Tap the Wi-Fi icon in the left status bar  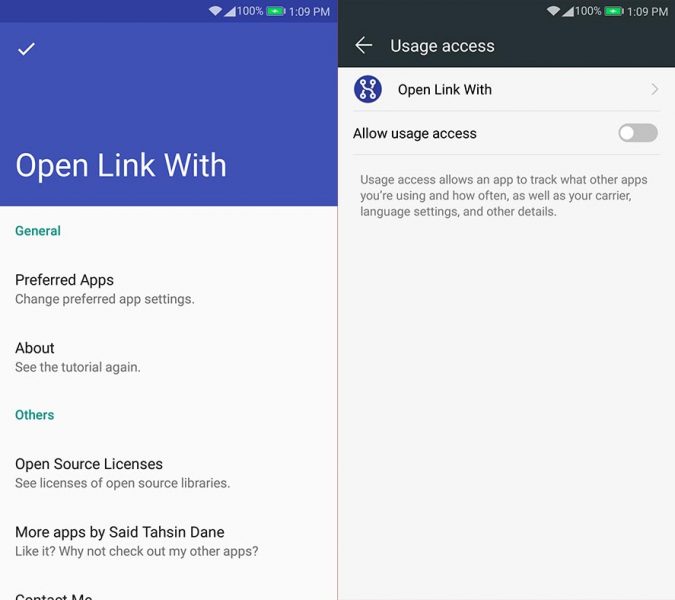pyautogui.click(x=215, y=11)
